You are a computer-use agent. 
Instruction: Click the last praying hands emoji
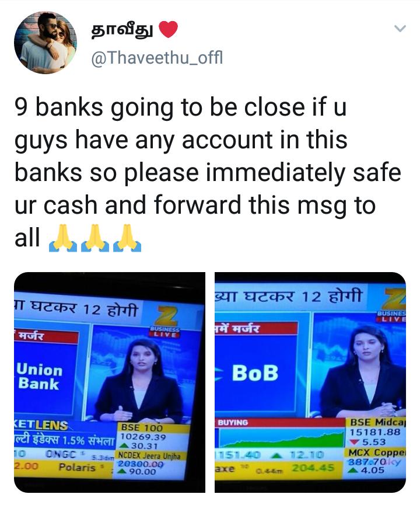128,238
